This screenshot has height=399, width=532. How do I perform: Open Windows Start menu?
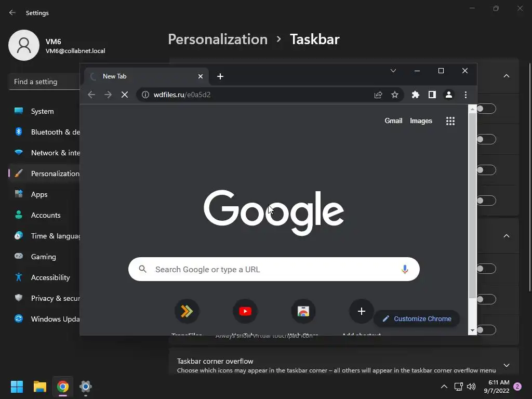pyautogui.click(x=17, y=387)
